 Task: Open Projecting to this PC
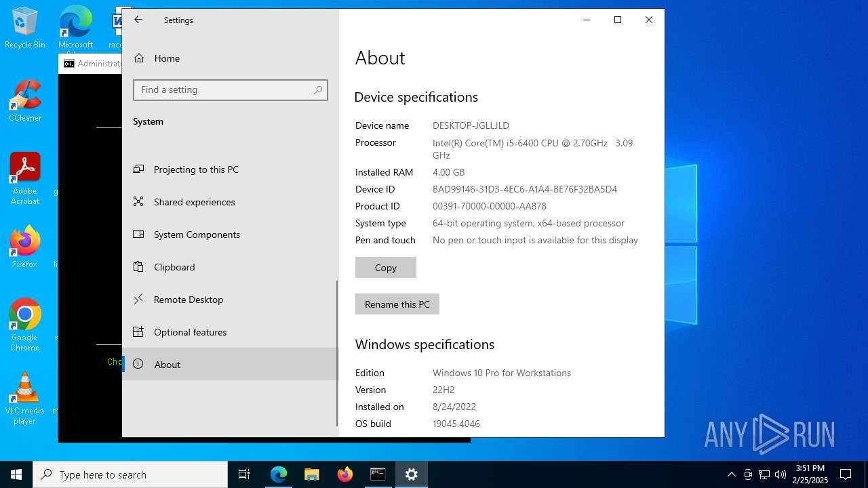pyautogui.click(x=230, y=169)
